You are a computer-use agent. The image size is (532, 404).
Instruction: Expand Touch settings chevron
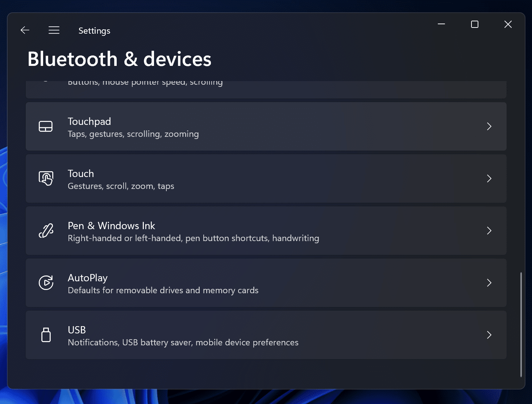click(x=489, y=178)
